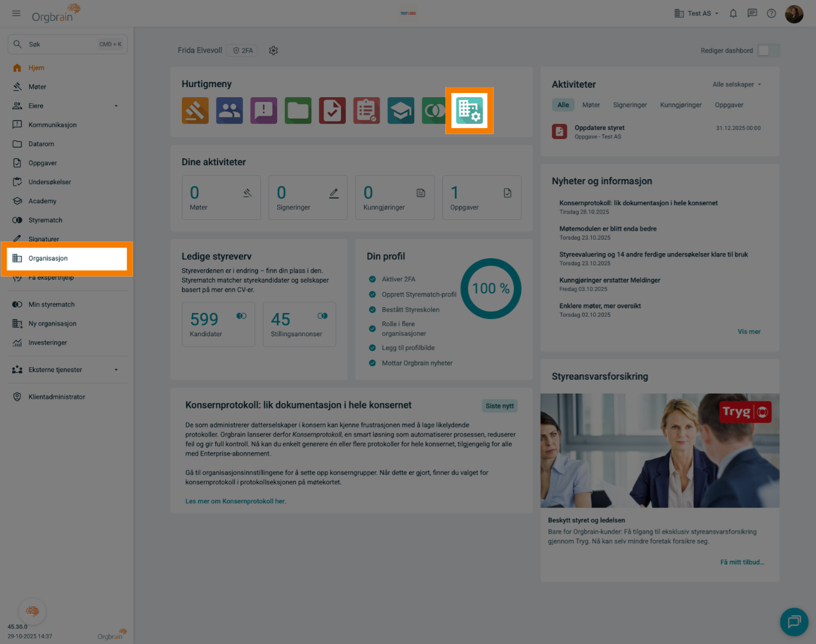Click 'Legg til profilbilde' in Din profil
The width and height of the screenshot is (816, 644).
click(408, 348)
